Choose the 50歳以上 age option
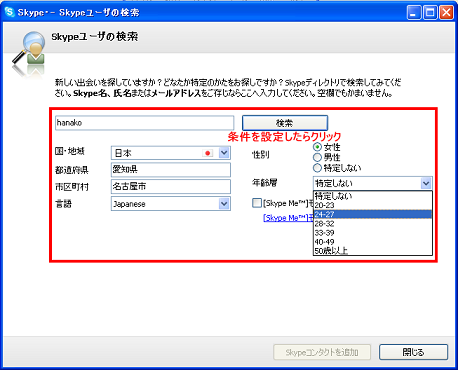The width and height of the screenshot is (458, 370). tap(373, 250)
